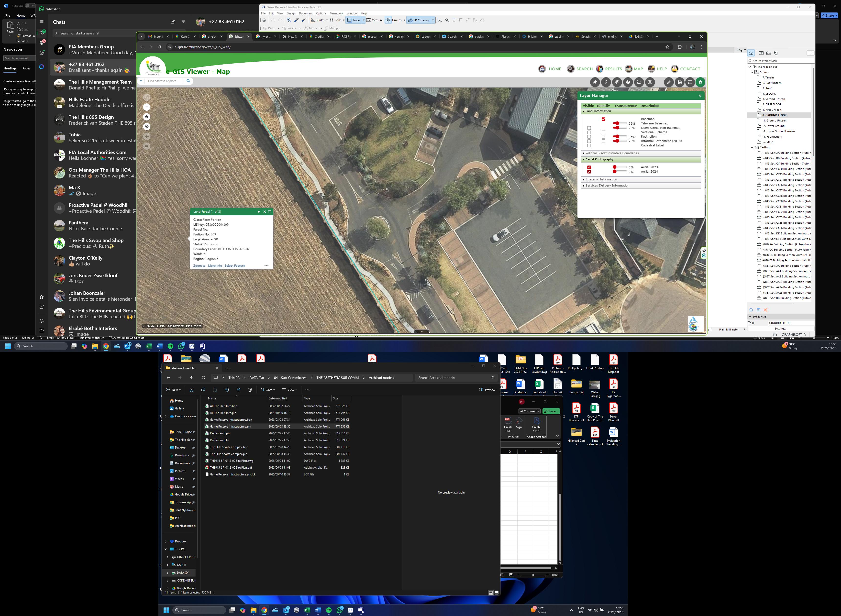
Task: Click the locate my position icon
Action: 147,127
